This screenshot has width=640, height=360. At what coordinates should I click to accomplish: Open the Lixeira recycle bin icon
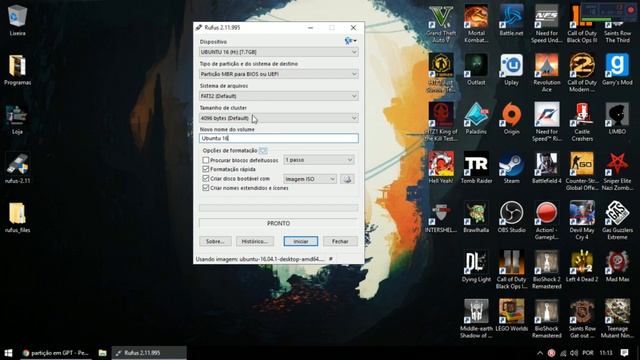(17, 20)
